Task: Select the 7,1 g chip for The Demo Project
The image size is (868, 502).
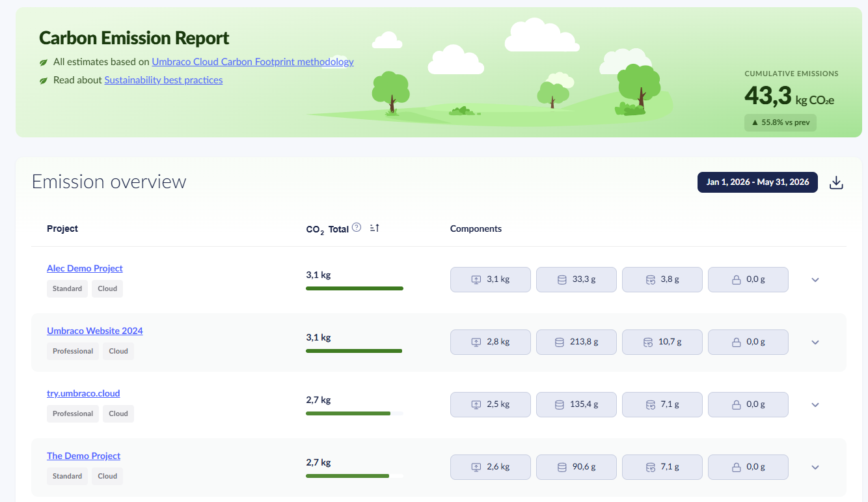Action: [x=662, y=467]
